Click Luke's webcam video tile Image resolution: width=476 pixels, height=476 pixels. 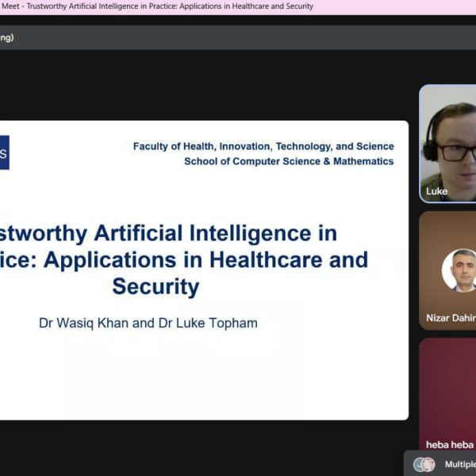[447, 143]
